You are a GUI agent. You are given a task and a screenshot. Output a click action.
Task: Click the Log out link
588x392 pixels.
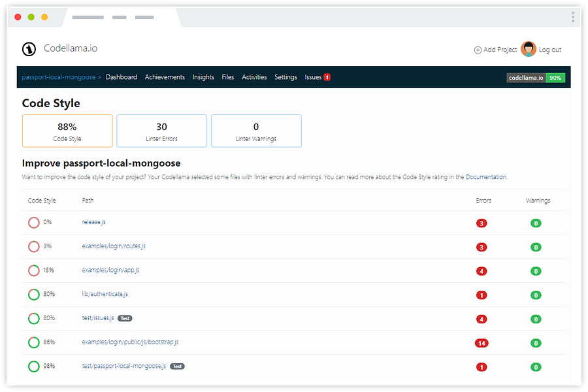[x=549, y=50]
